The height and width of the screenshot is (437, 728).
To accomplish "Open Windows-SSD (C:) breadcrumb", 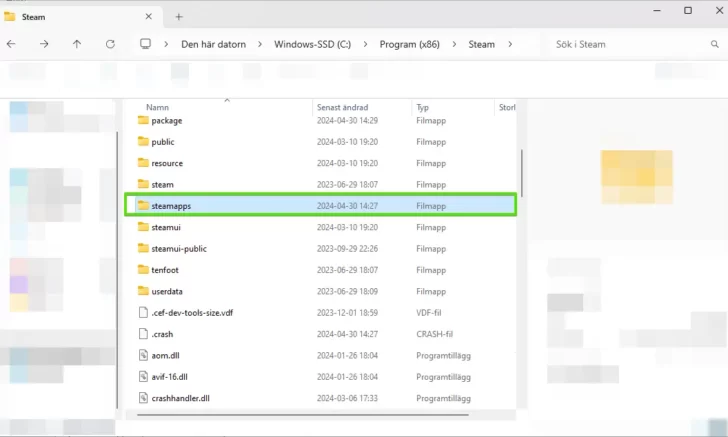I will tap(312, 44).
